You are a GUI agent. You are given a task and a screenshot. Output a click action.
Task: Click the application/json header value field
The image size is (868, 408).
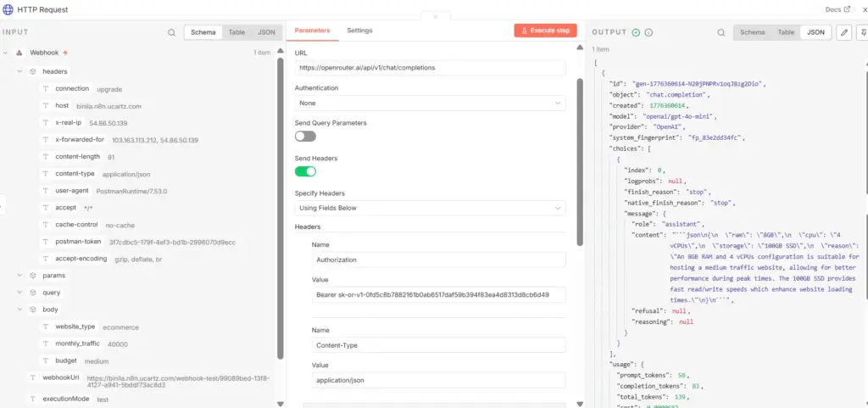point(438,380)
